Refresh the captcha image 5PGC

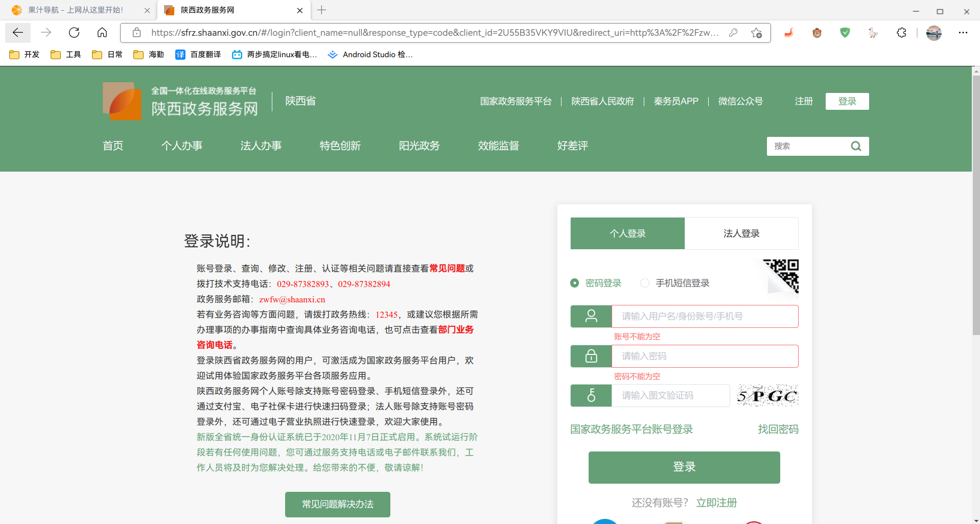click(x=767, y=395)
